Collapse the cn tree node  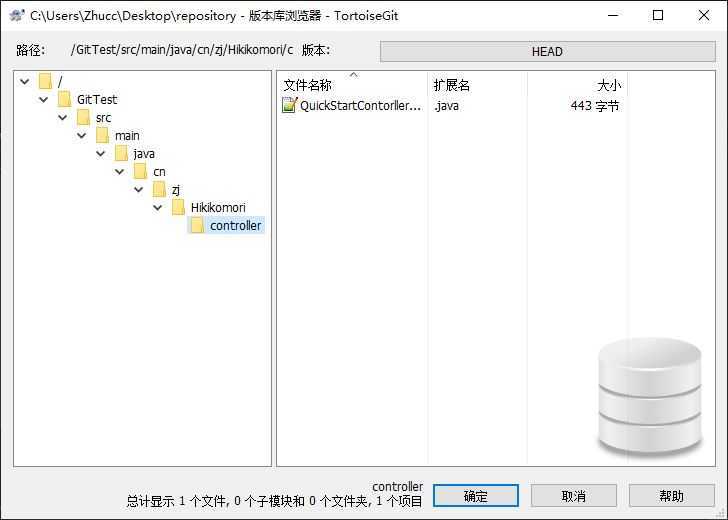tap(120, 171)
